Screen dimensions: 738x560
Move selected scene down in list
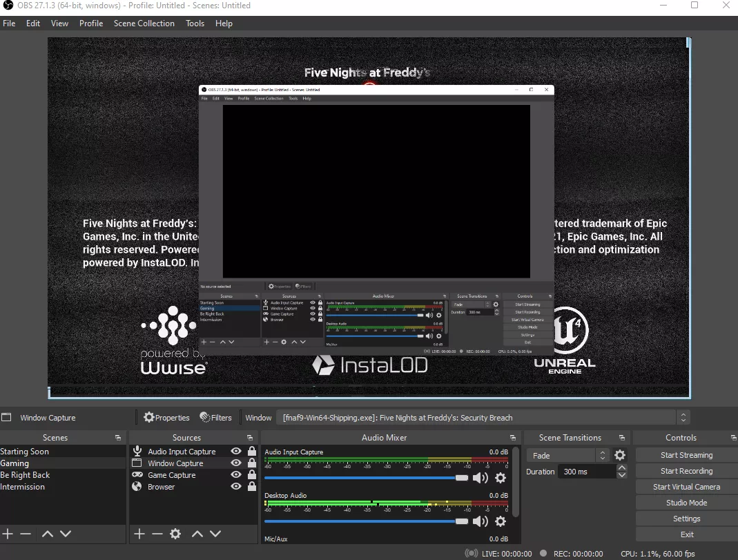coord(66,534)
